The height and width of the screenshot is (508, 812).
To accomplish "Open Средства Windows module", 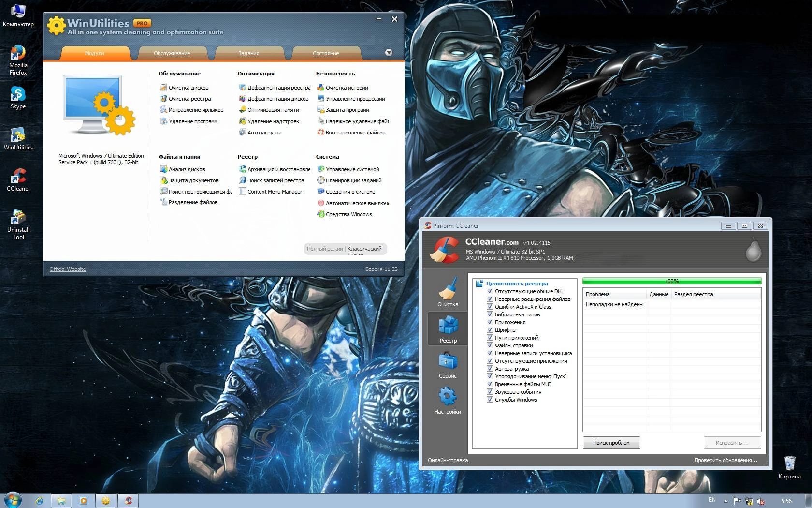I will [345, 214].
